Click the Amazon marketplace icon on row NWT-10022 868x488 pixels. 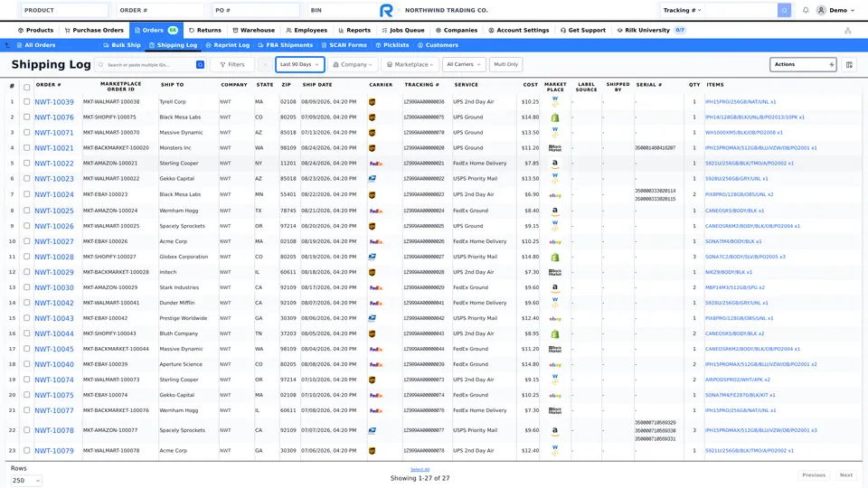554,164
